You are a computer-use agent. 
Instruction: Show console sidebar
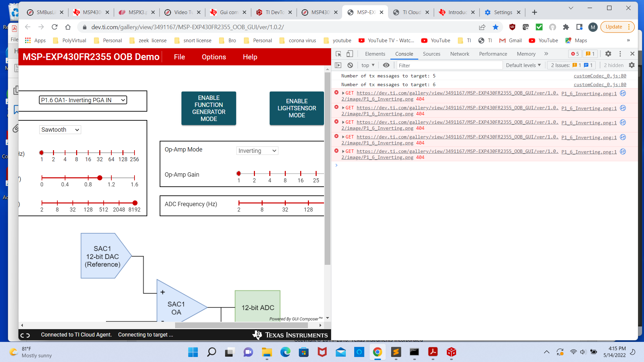tap(338, 65)
